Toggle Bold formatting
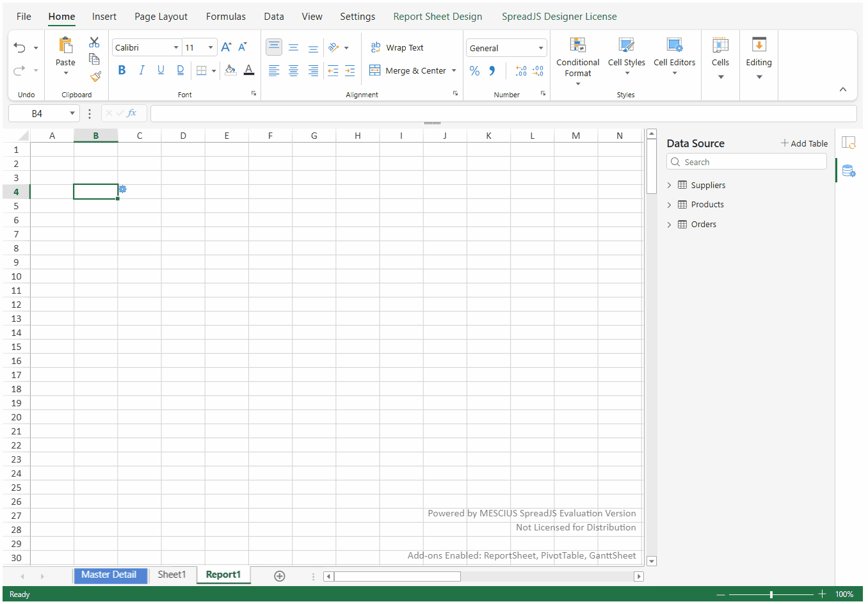868x604 pixels. (x=122, y=70)
